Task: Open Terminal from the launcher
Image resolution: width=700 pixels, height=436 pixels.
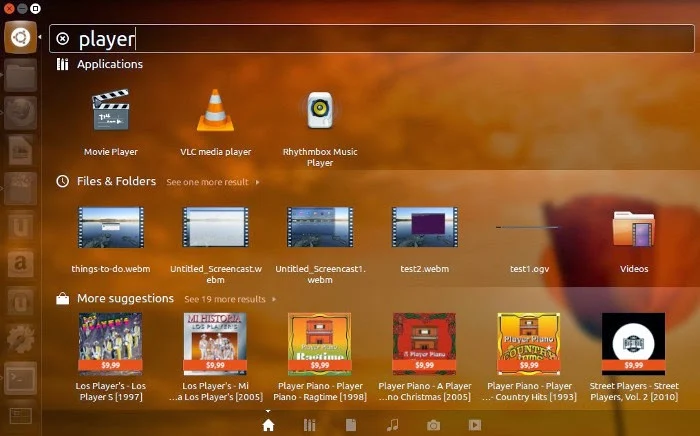Action: [x=21, y=378]
